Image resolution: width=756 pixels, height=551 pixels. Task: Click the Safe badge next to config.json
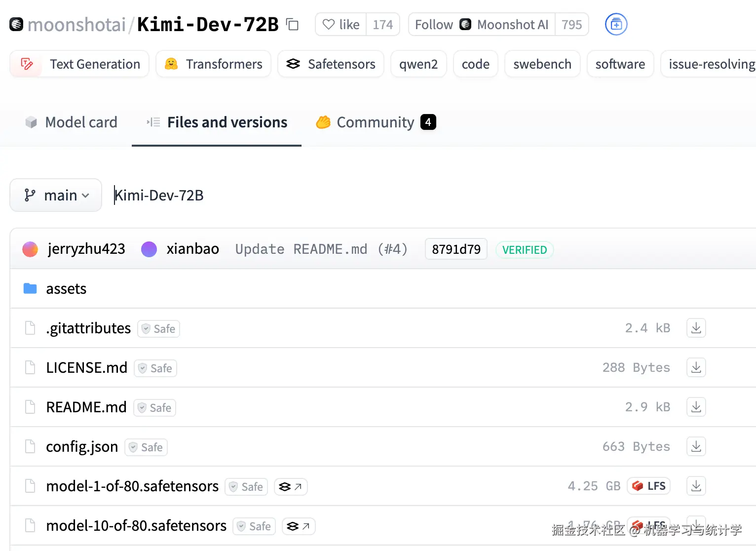tap(146, 447)
